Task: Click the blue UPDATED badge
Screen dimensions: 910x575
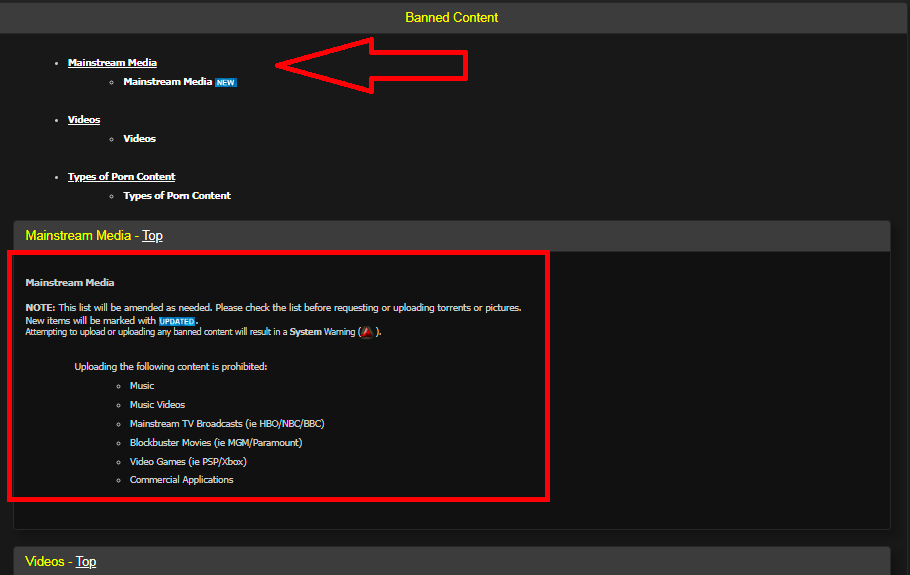Action: 177,321
